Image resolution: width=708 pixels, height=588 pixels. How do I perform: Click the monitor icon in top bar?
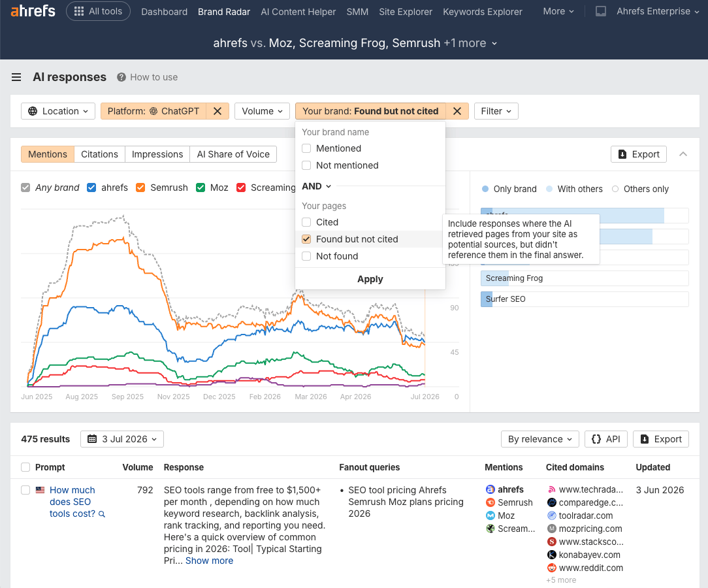point(600,11)
